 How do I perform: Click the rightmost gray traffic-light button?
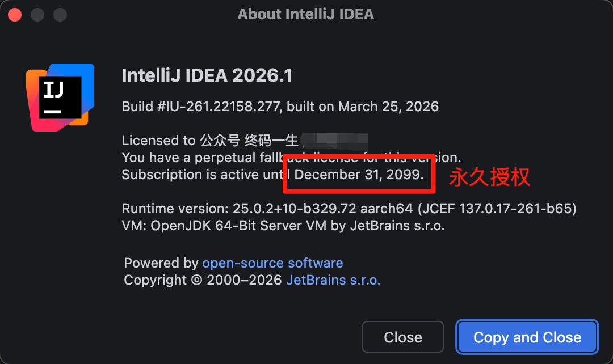61,14
